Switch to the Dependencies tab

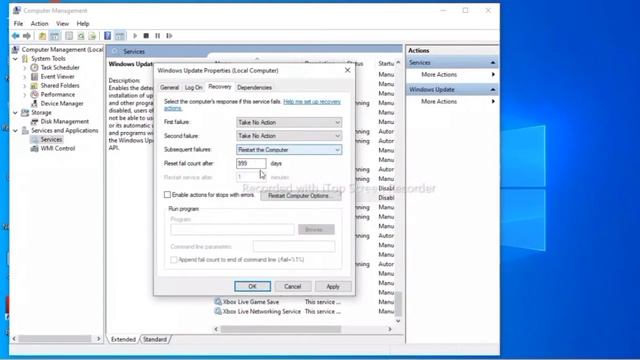(254, 87)
